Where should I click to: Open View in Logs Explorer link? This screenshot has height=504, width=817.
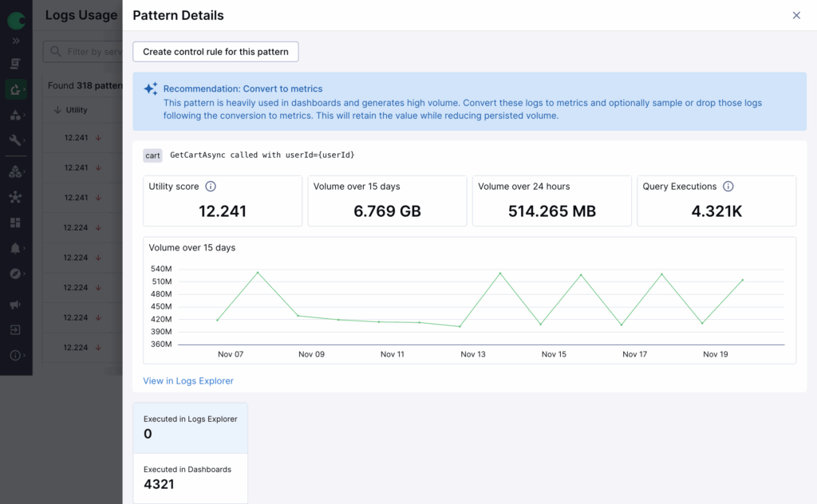(187, 380)
